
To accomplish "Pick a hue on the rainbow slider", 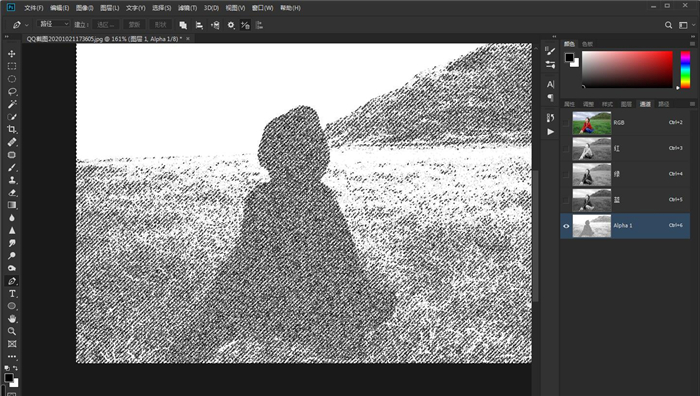I will pos(685,69).
